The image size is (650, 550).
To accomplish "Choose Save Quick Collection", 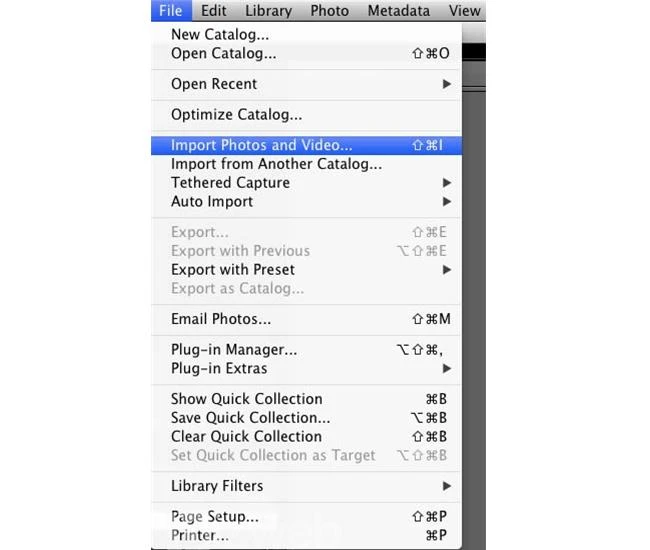I will click(251, 418).
